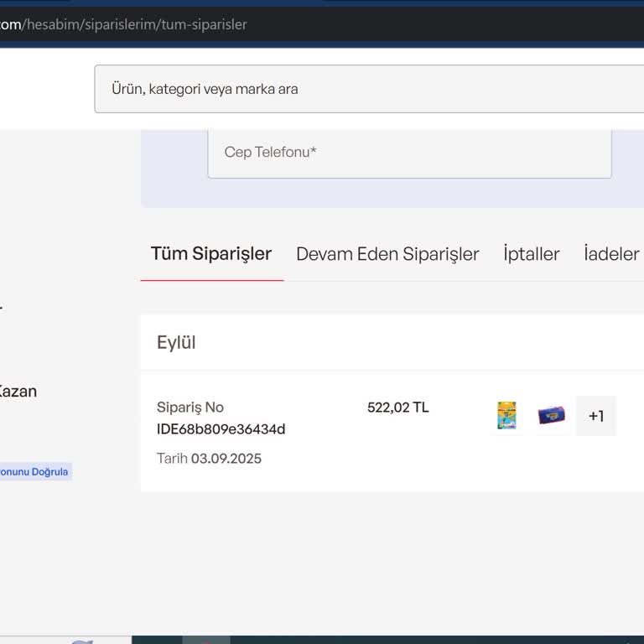Open the Devam Eden Siparişler tab

(x=387, y=254)
